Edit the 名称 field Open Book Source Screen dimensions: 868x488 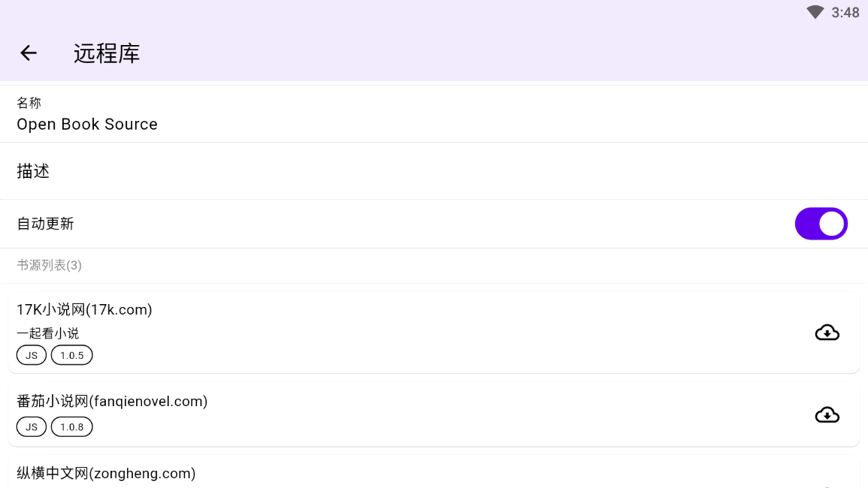pyautogui.click(x=87, y=125)
